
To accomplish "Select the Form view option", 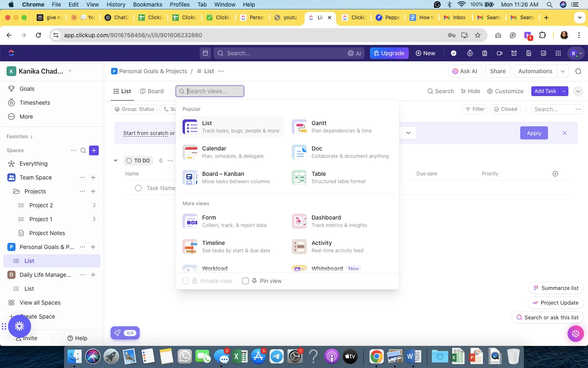I will [232, 221].
